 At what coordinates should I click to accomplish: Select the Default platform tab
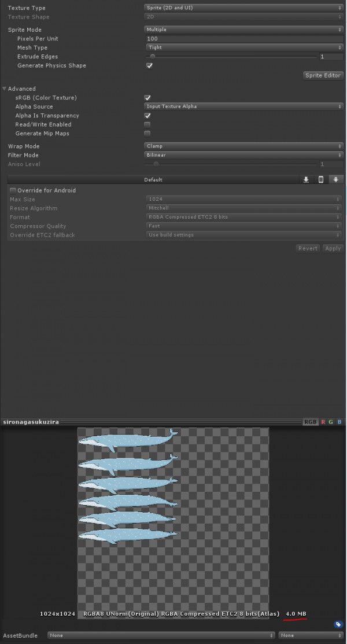pyautogui.click(x=153, y=179)
